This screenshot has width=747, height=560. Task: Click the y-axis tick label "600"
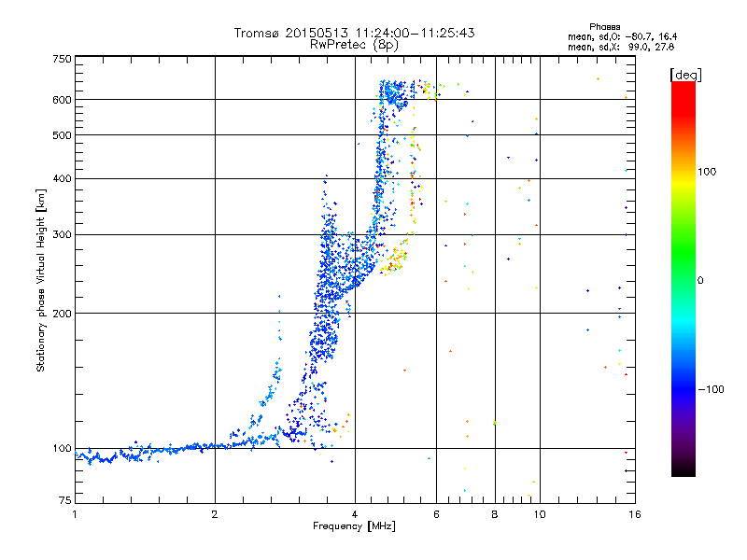pos(63,100)
